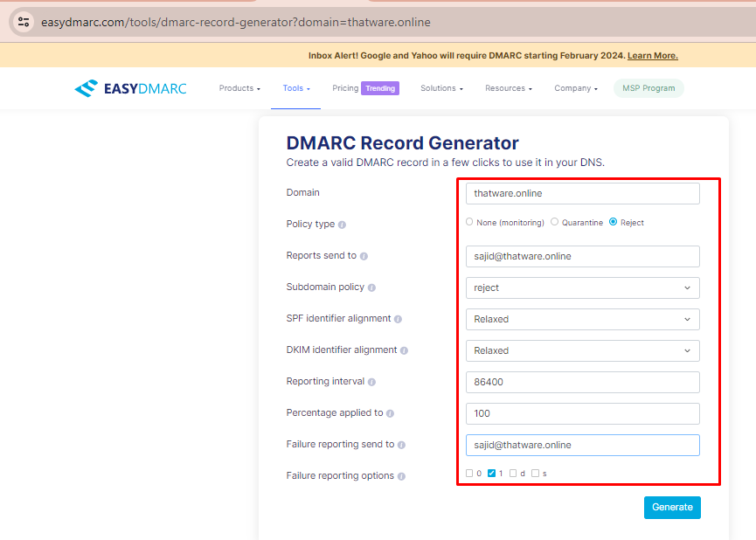The image size is (756, 540).
Task: Click the Trending badge next to Pricing
Action: pyautogui.click(x=380, y=88)
